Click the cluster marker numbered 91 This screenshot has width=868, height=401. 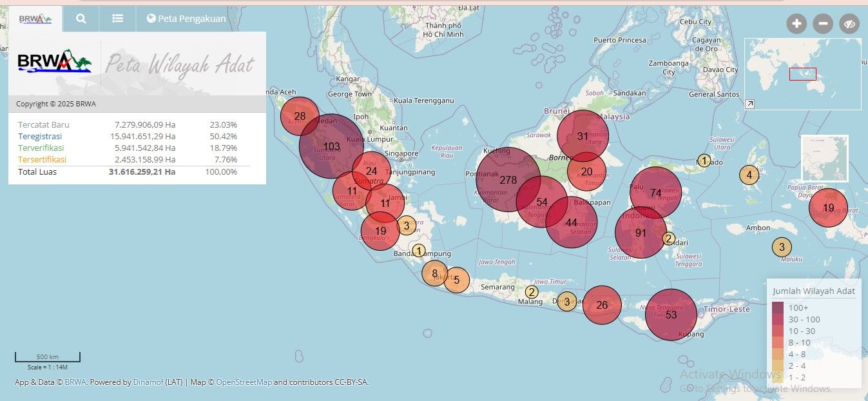pos(641,233)
